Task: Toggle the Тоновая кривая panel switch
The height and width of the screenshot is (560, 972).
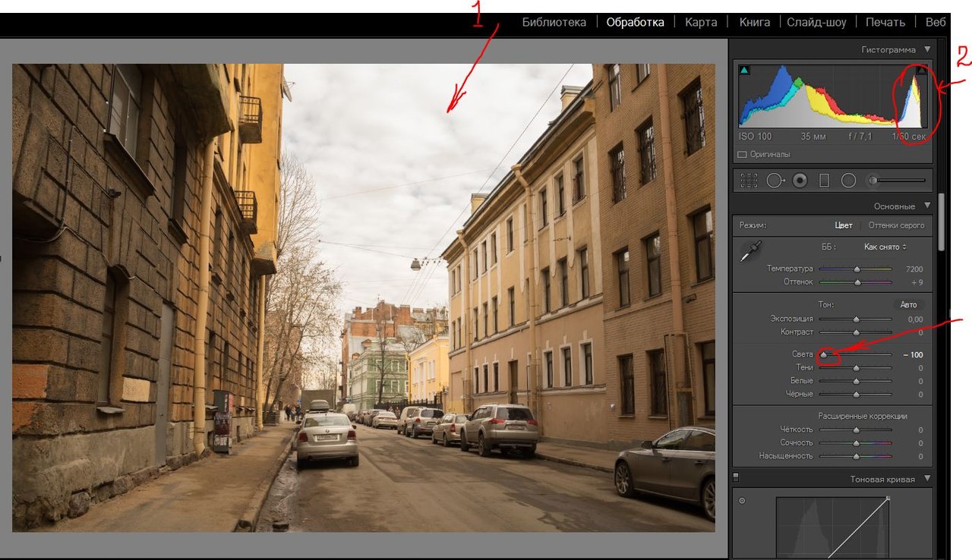Action: coord(736,478)
